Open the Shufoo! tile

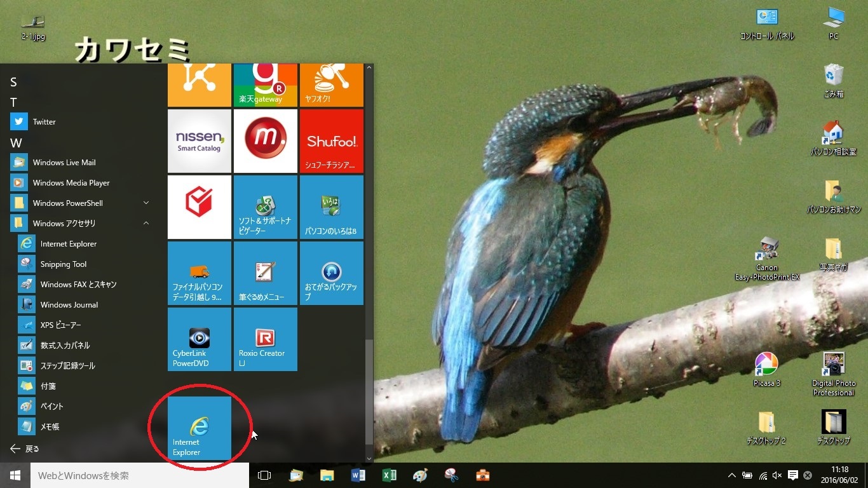pyautogui.click(x=332, y=141)
